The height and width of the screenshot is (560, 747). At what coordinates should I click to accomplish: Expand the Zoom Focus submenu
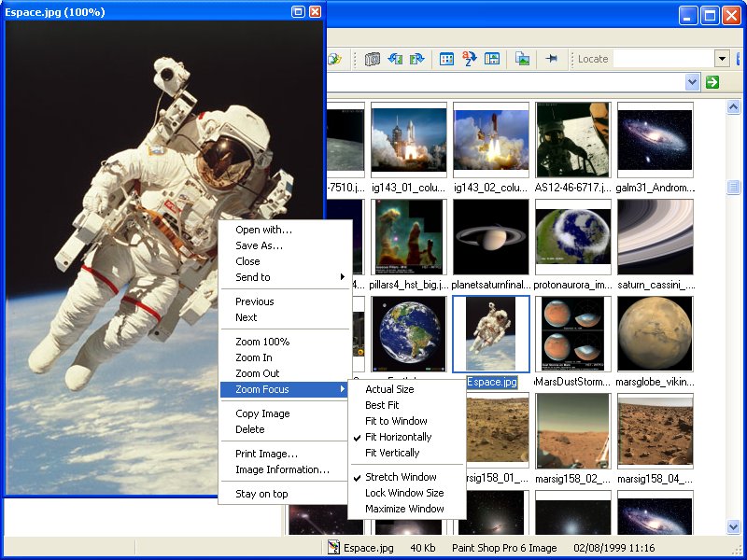click(284, 389)
